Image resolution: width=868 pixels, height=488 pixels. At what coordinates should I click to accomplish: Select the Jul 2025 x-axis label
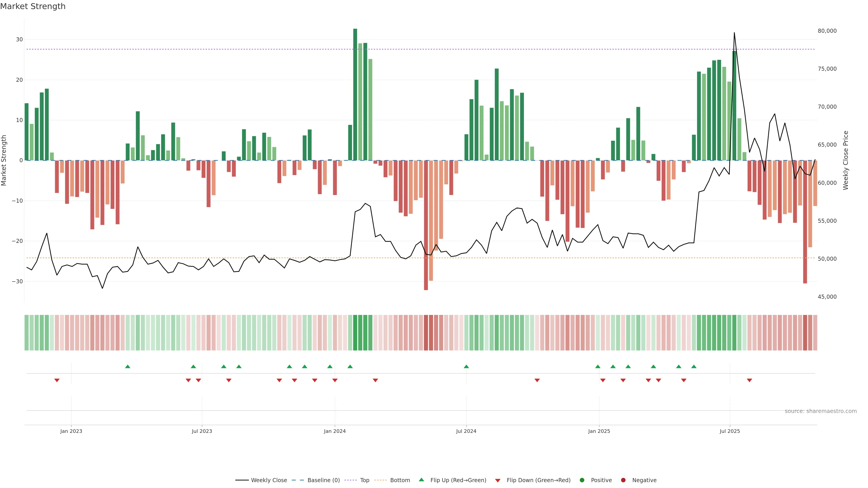coord(730,431)
